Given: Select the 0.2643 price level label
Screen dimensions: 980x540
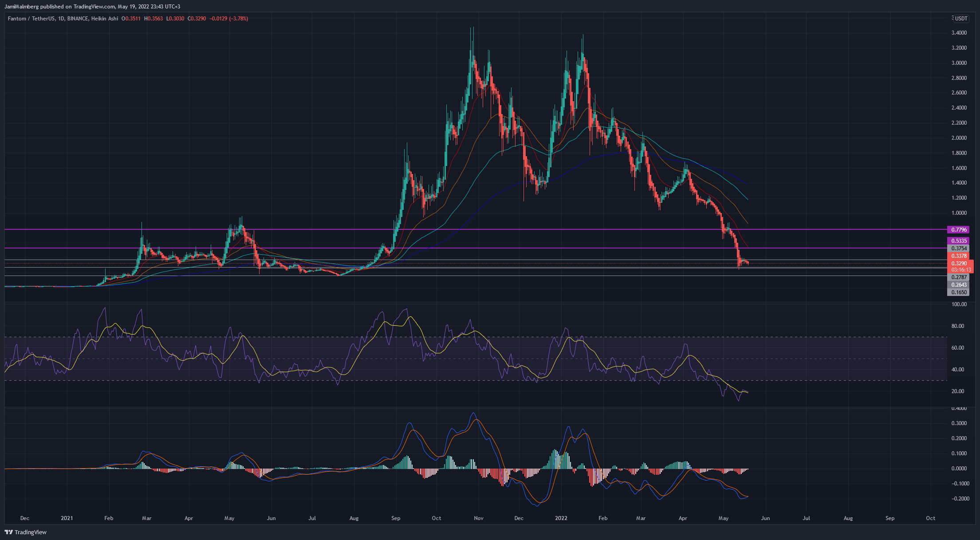Looking at the screenshot, I should tap(958, 285).
